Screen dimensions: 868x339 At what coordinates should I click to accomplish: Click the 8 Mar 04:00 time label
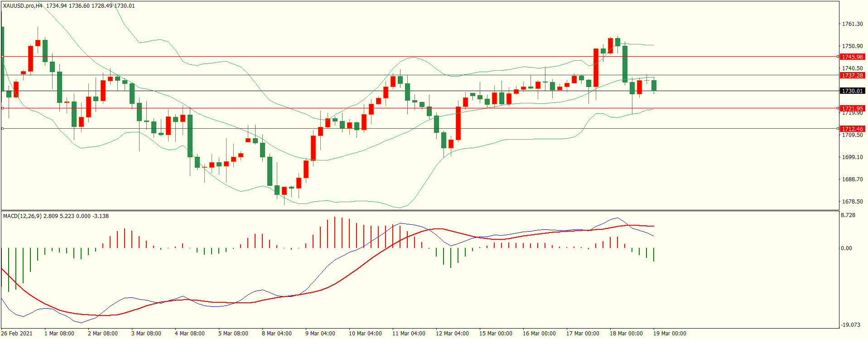(276, 334)
